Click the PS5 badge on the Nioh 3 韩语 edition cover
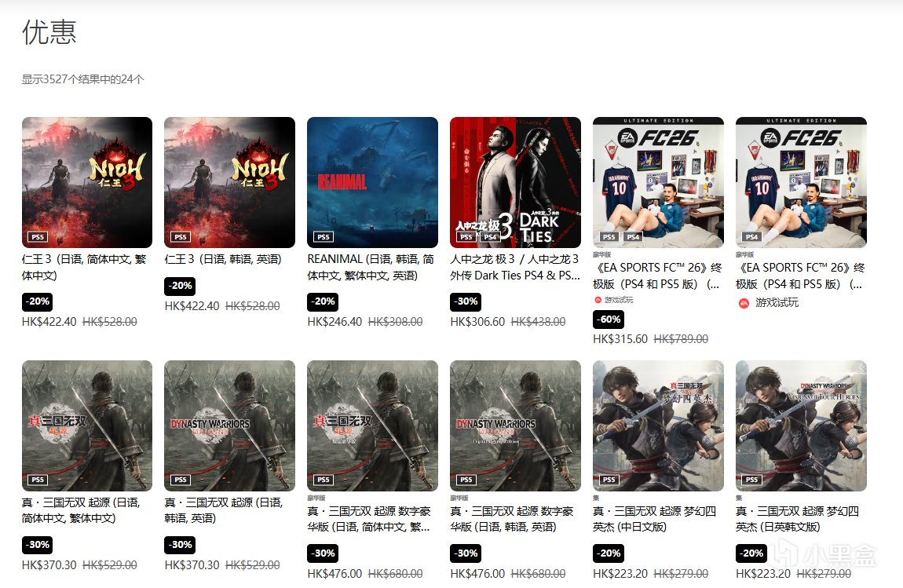 (x=181, y=237)
